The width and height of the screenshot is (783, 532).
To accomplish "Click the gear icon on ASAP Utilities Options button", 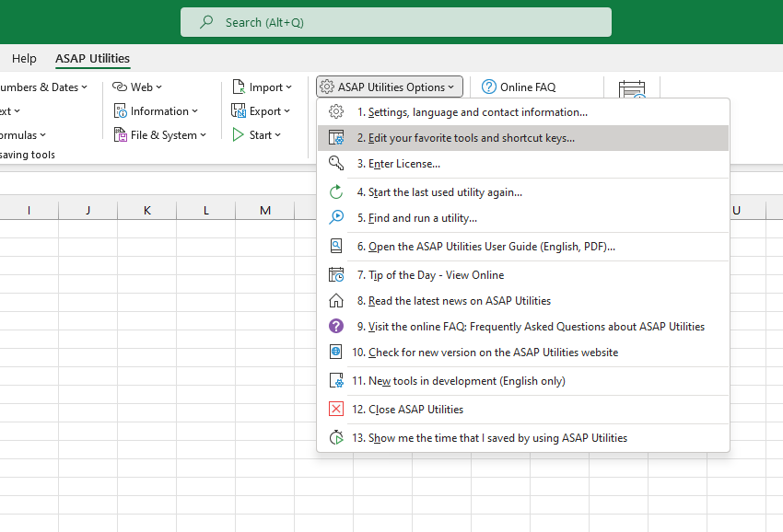I will click(327, 87).
